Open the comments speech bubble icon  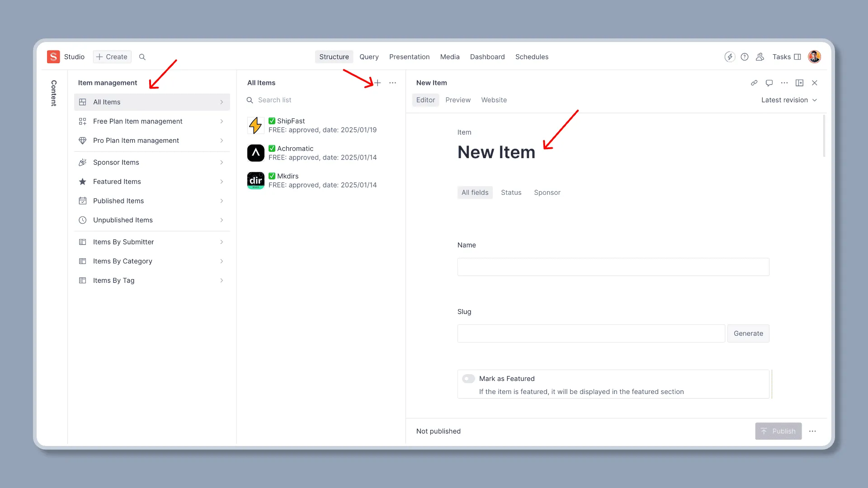[x=769, y=83]
